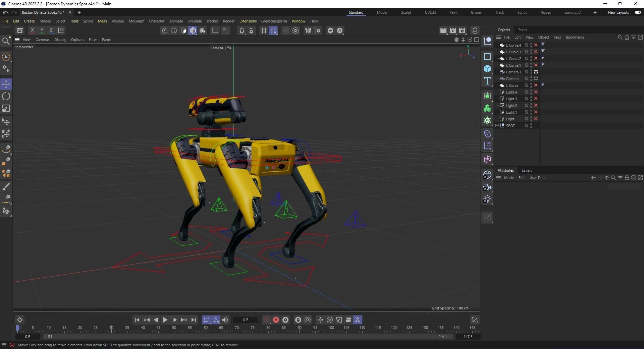This screenshot has width=644, height=349.
Task: Open Attributes panel hamburger menu
Action: point(498,178)
